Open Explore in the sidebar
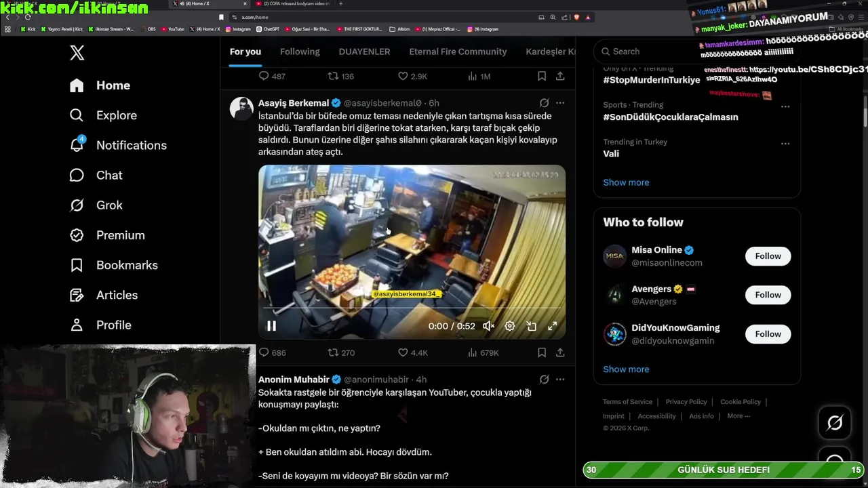The width and height of the screenshot is (868, 488). point(103,115)
